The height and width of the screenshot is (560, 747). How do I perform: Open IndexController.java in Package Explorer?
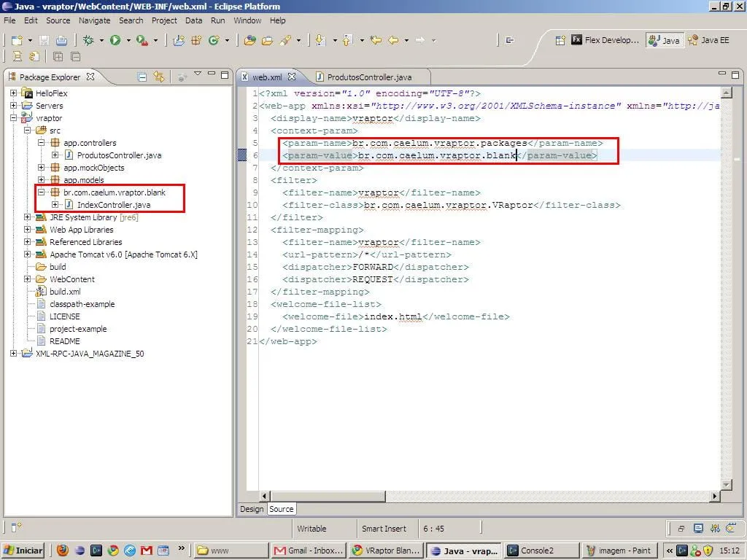[113, 205]
